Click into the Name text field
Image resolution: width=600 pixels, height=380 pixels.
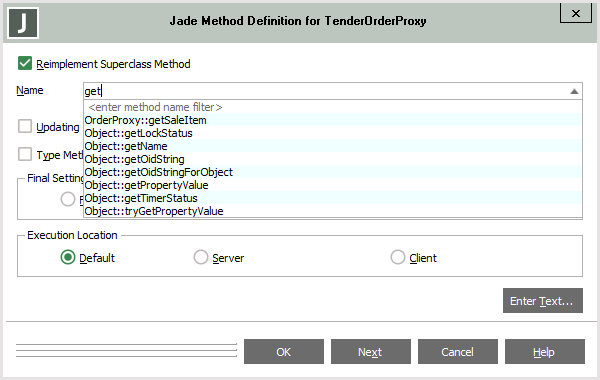[325, 91]
